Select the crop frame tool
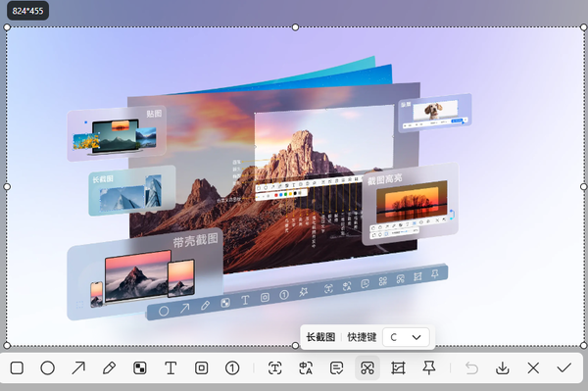 click(x=398, y=367)
